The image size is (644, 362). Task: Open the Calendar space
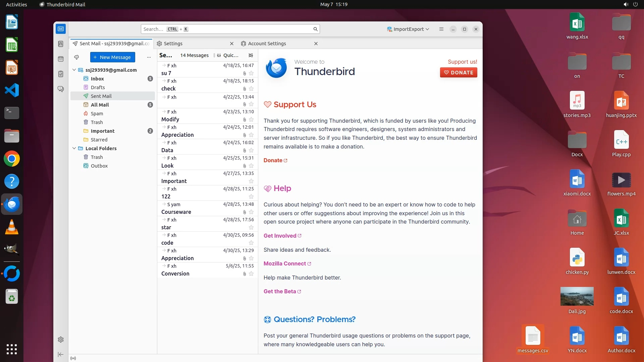pyautogui.click(x=61, y=59)
